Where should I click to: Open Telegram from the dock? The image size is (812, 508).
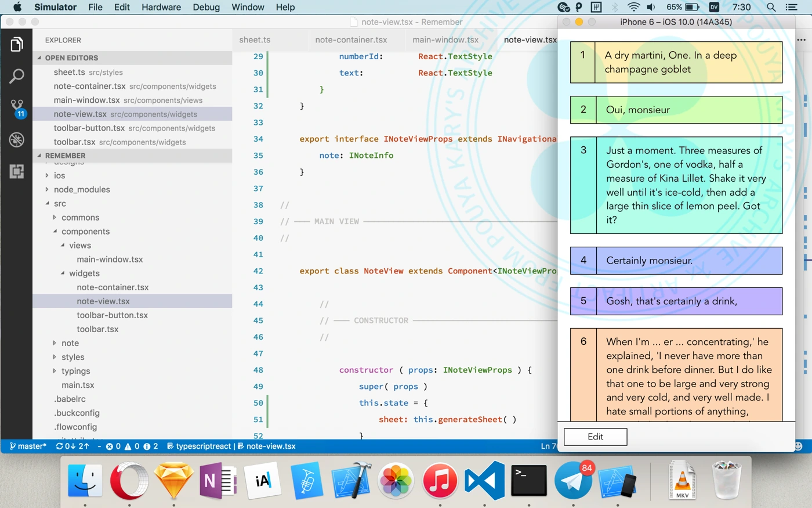[573, 481]
